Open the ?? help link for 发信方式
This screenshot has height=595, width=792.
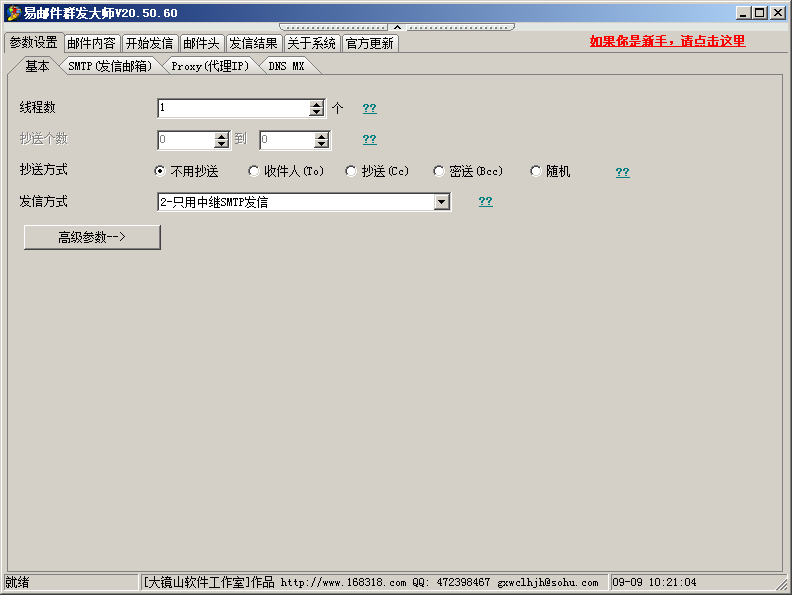[485, 202]
